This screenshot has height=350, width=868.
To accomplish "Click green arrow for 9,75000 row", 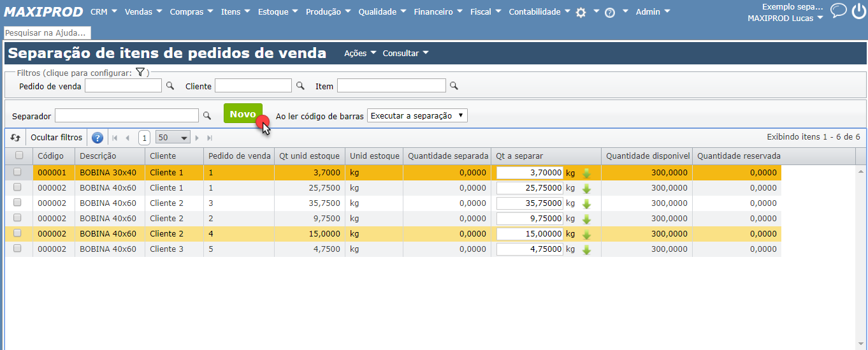I will point(587,219).
